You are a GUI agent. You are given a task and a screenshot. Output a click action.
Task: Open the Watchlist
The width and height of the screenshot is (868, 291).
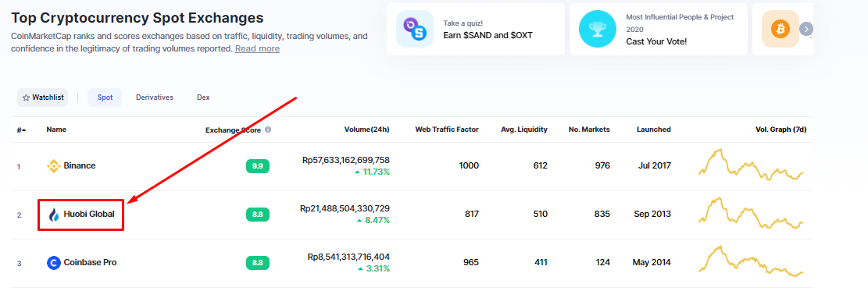[x=43, y=98]
